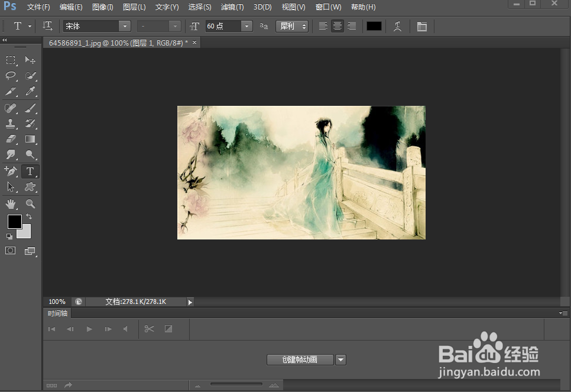Change the screen mode

coord(30,251)
